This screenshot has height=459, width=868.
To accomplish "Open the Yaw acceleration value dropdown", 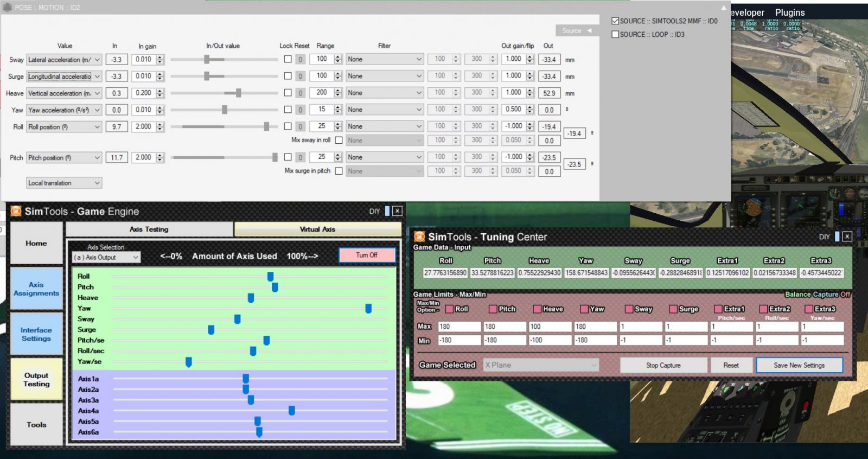I will pyautogui.click(x=64, y=110).
